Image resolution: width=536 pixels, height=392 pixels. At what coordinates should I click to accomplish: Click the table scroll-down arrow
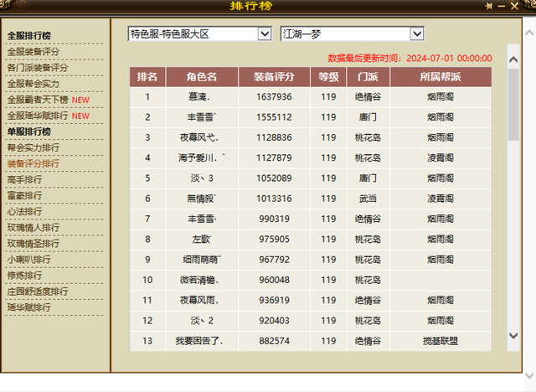tap(513, 336)
